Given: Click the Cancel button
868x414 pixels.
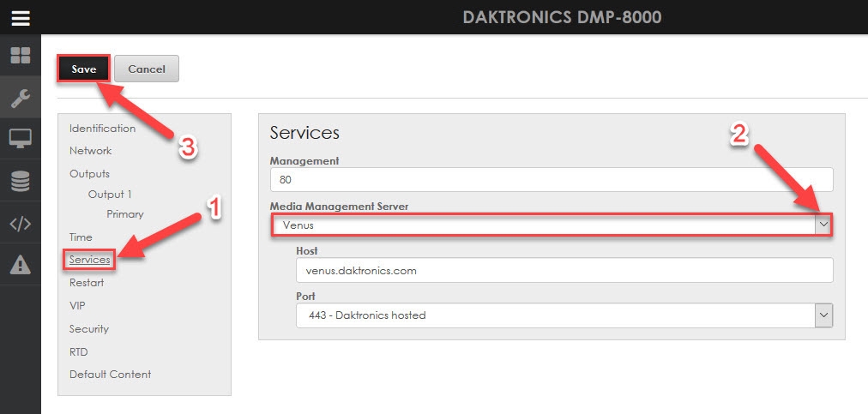Looking at the screenshot, I should point(146,69).
